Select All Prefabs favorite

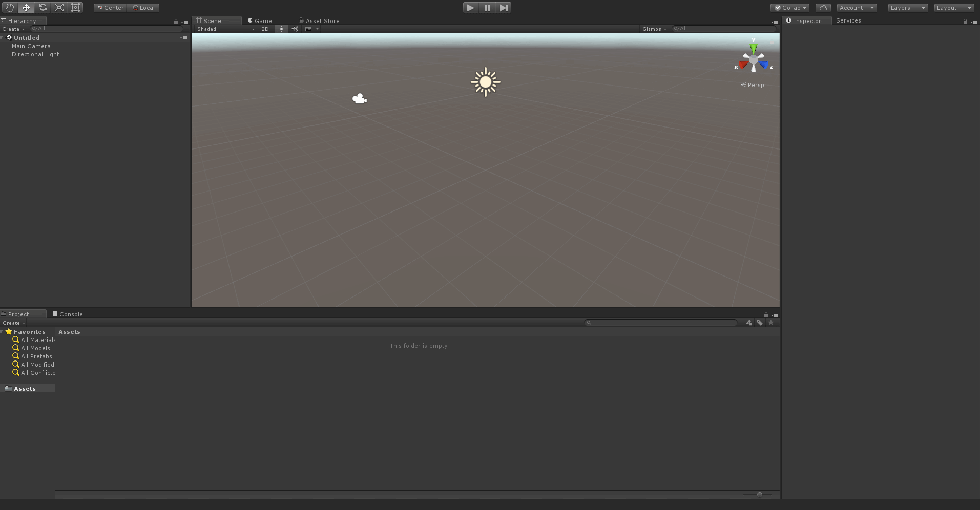point(32,356)
